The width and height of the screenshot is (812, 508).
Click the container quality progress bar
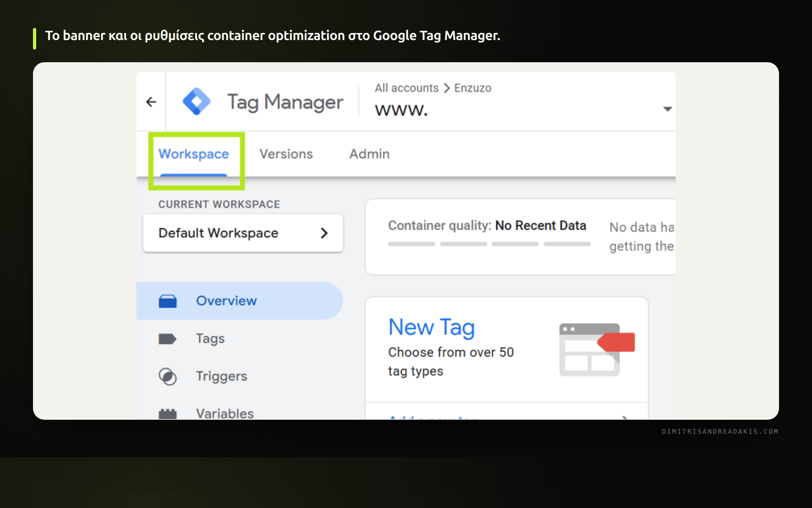[x=489, y=244]
